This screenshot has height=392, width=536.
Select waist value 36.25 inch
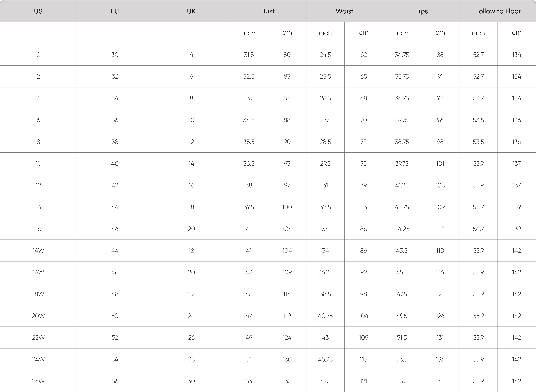[x=325, y=272]
